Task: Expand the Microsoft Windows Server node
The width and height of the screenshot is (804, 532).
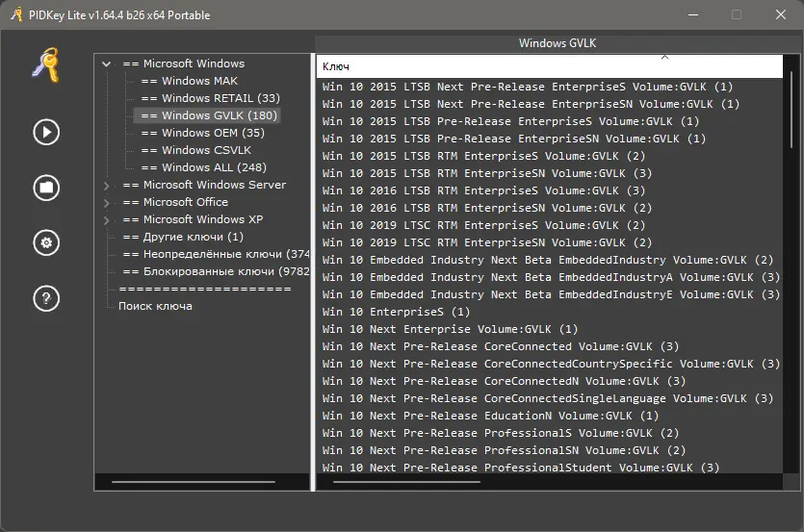Action: 107,186
